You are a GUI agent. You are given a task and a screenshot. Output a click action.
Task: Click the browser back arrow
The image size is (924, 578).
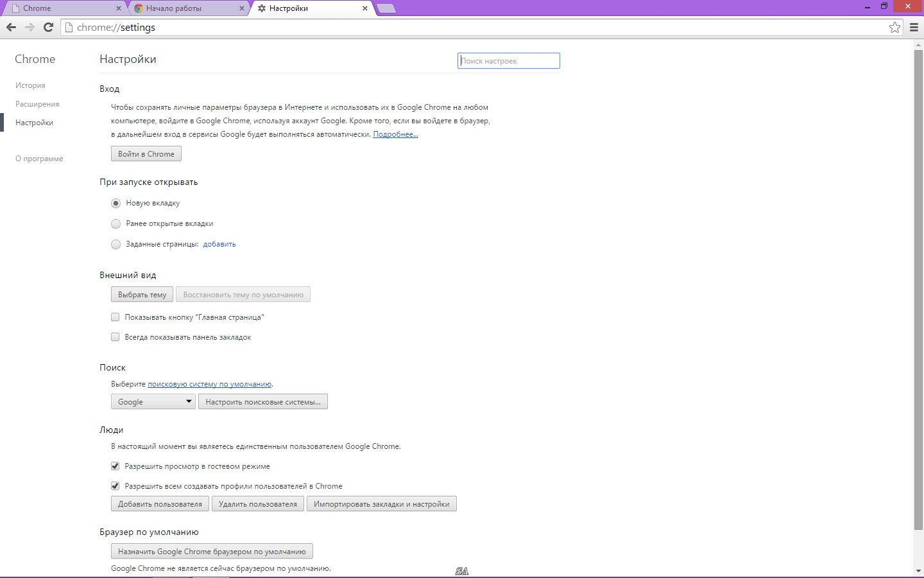tap(11, 27)
